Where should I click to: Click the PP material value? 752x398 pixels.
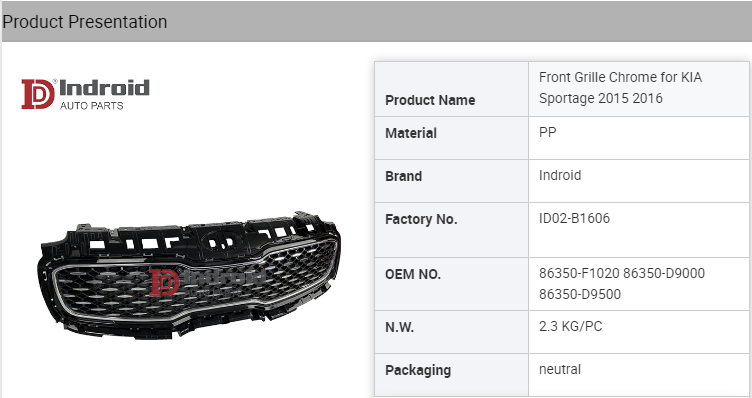548,132
